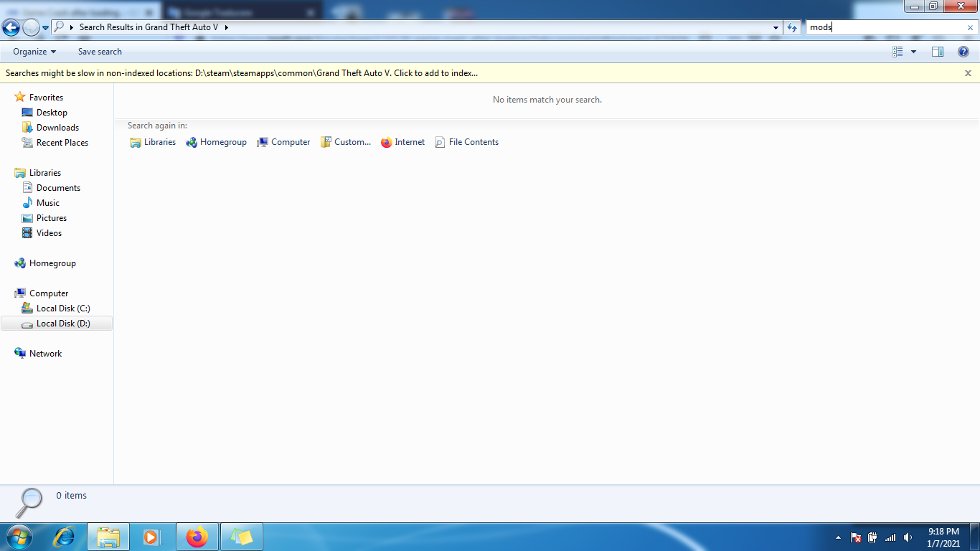Search again in Homegroup
The height and width of the screenshot is (551, 980).
point(216,142)
